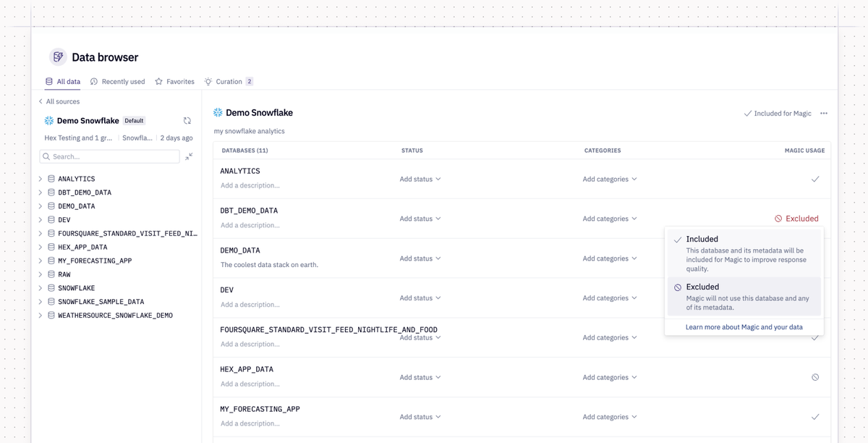Choose the Included option in the Magic popup
The height and width of the screenshot is (443, 868).
pos(744,253)
